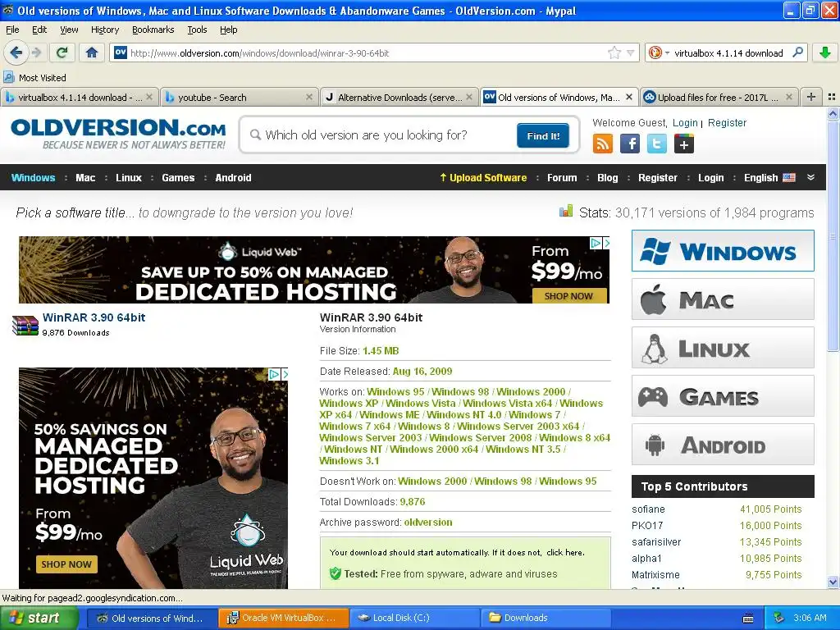Click the stats bar chart icon
The height and width of the screenshot is (630, 840).
566,211
